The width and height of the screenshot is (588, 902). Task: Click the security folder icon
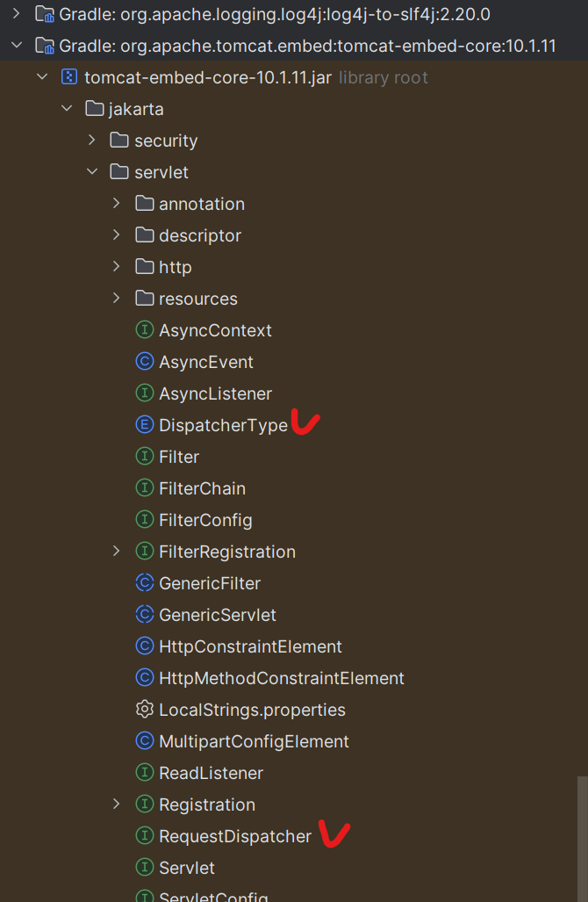click(119, 141)
